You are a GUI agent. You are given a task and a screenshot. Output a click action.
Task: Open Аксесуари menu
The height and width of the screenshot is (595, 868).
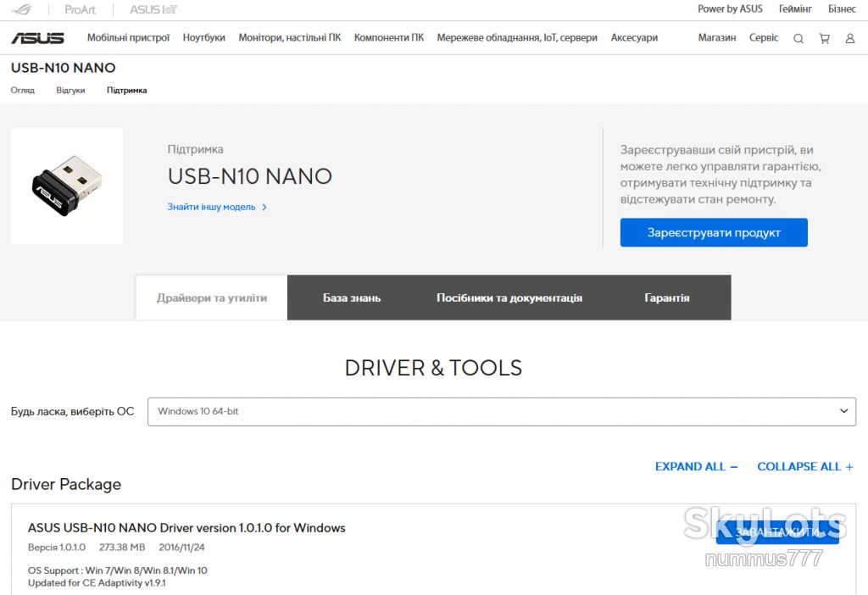[x=634, y=37]
